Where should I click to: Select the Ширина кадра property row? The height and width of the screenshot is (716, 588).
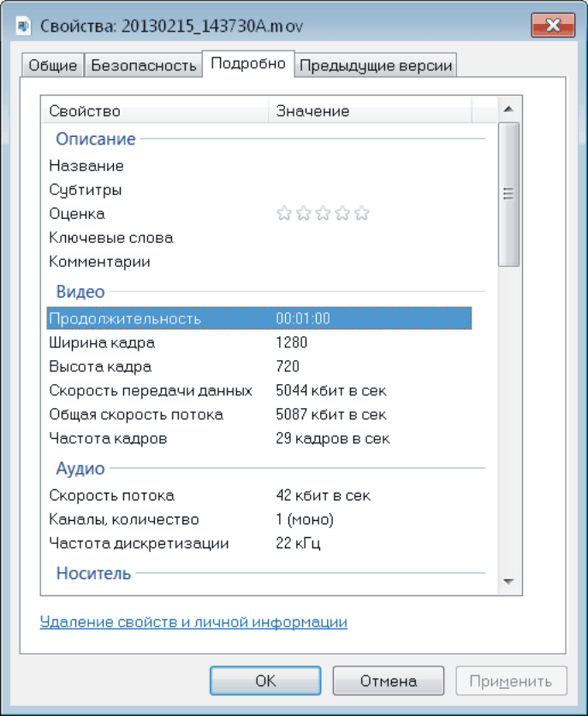pos(257,343)
